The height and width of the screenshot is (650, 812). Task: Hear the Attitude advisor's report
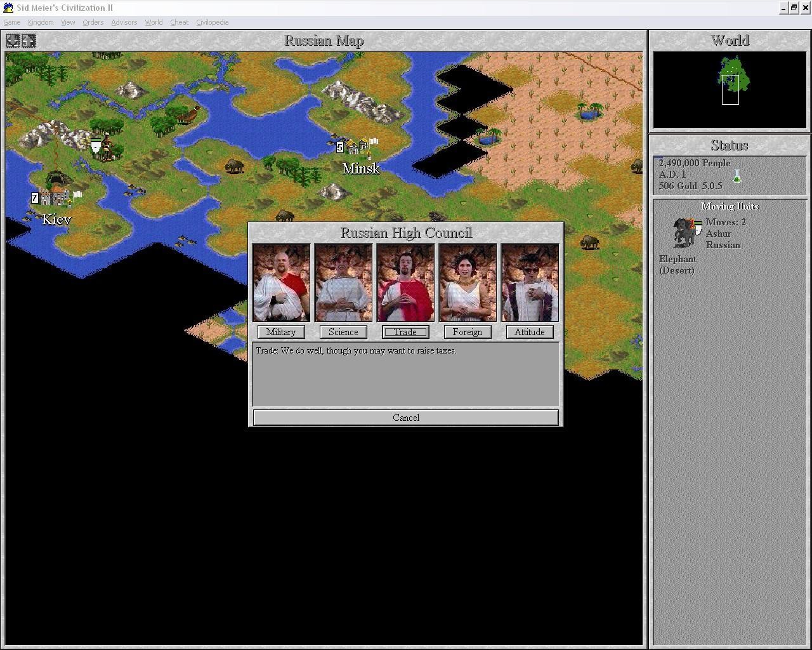coord(530,332)
